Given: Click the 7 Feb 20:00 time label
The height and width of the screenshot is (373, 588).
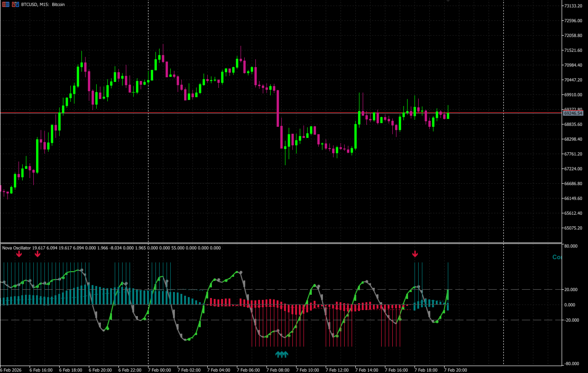Looking at the screenshot, I should (x=456, y=370).
